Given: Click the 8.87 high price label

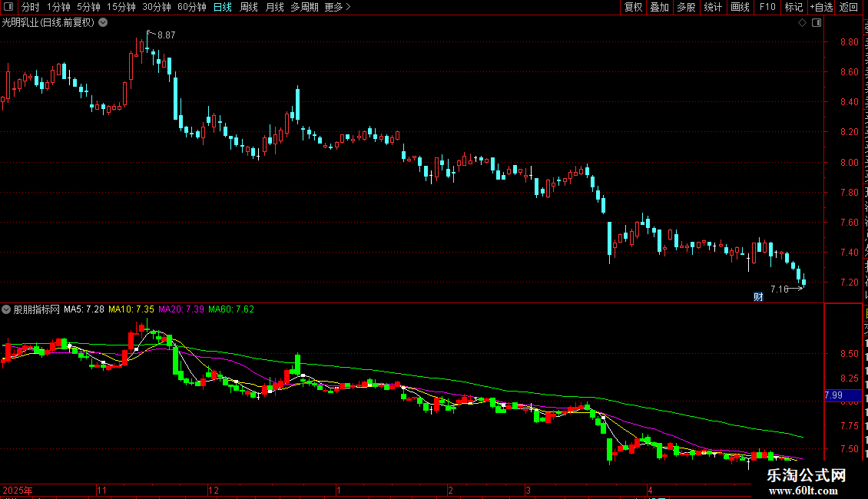Looking at the screenshot, I should pos(167,35).
